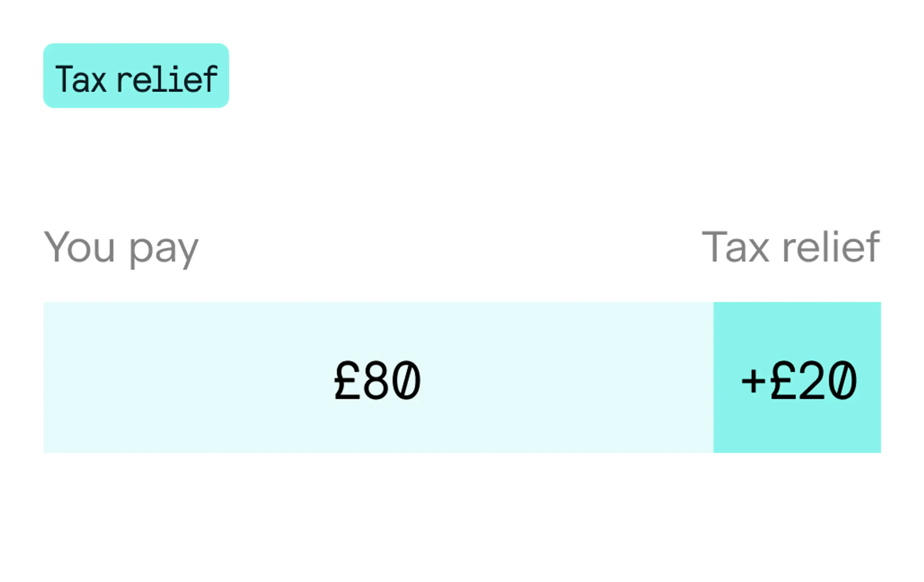Screen dimensions: 924x582
Task: Select the £80 amount in the bar
Action: point(378,380)
